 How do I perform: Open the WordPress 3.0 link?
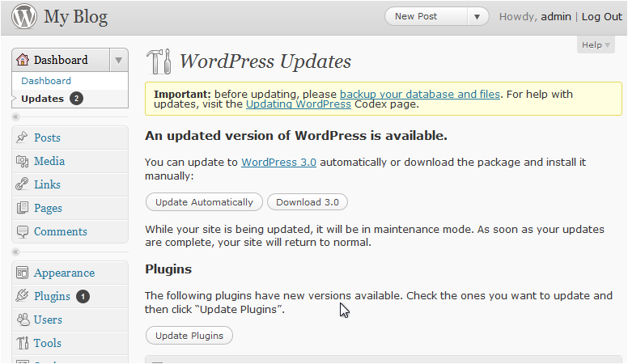pyautogui.click(x=278, y=162)
